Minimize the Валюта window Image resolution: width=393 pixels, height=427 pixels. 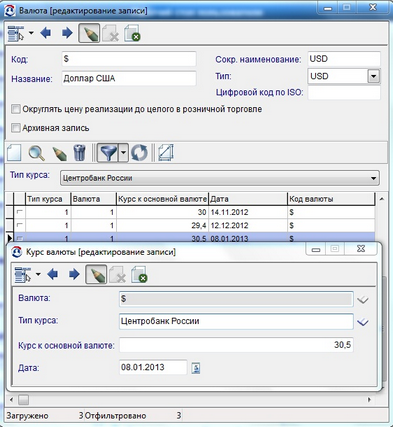click(x=328, y=8)
